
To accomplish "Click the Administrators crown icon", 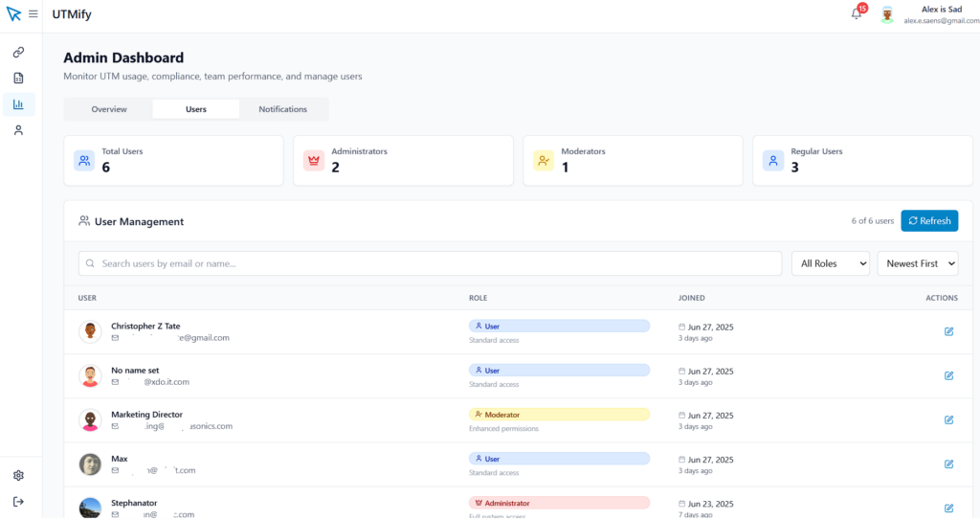I will click(x=314, y=161).
